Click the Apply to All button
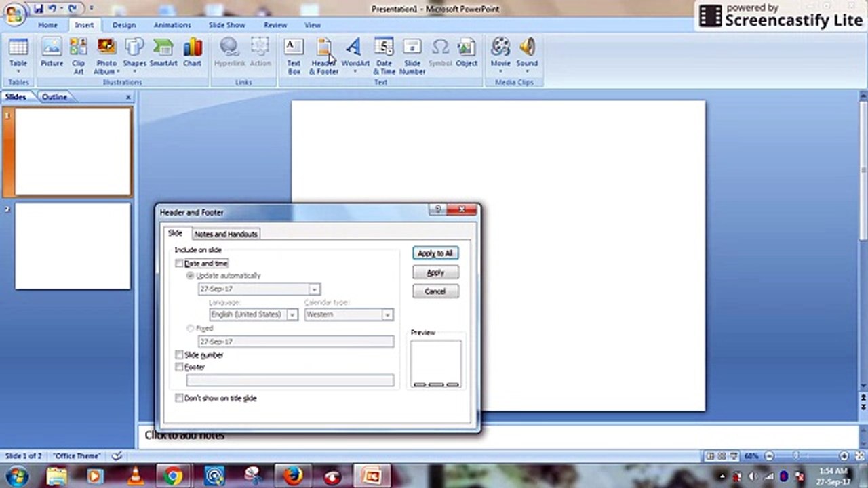Viewport: 868px width, 488px height. [435, 253]
